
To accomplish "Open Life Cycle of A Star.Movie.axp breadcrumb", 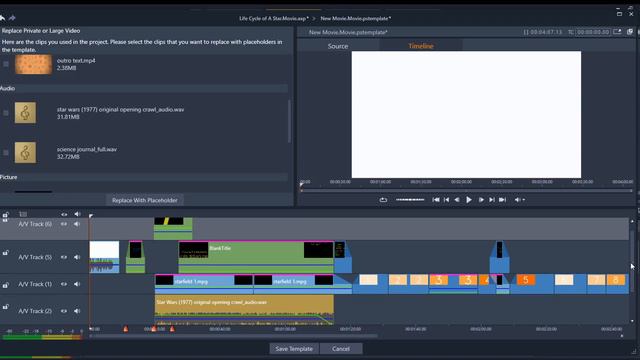I will 274,18.
